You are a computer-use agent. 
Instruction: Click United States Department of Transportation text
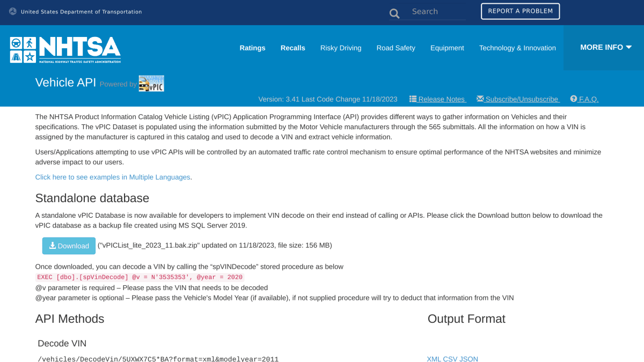coord(82,12)
